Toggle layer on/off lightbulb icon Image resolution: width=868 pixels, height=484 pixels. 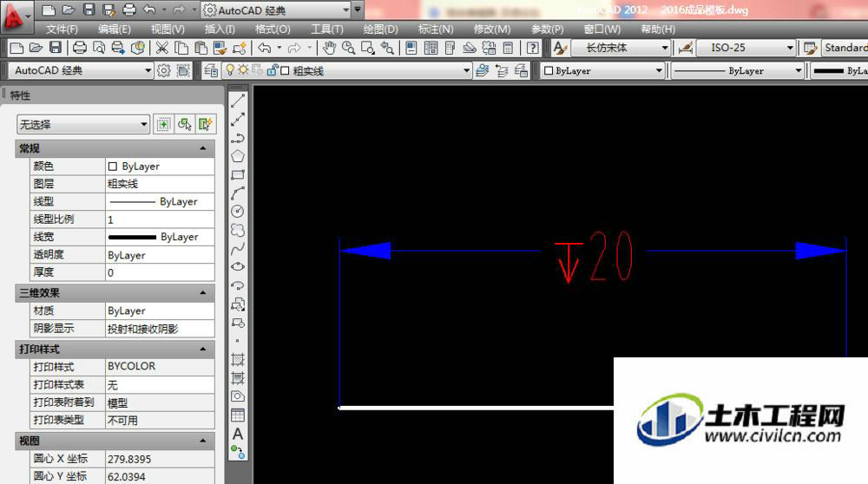[230, 70]
